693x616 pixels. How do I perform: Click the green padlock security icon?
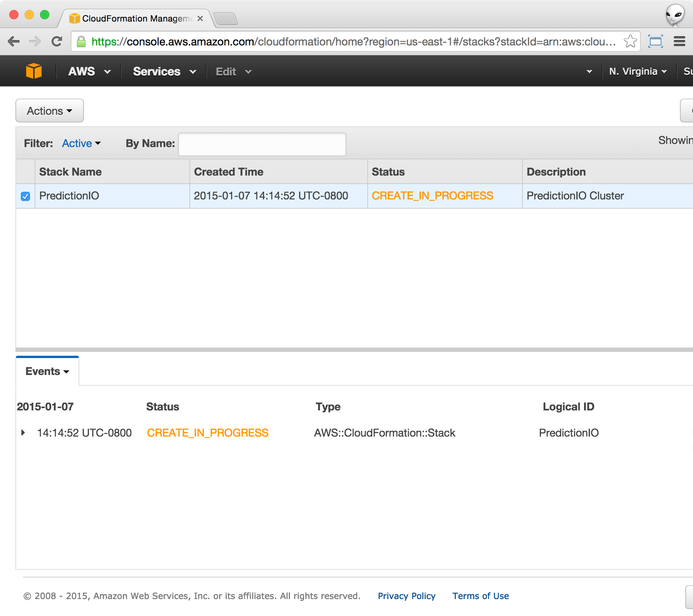pyautogui.click(x=81, y=42)
